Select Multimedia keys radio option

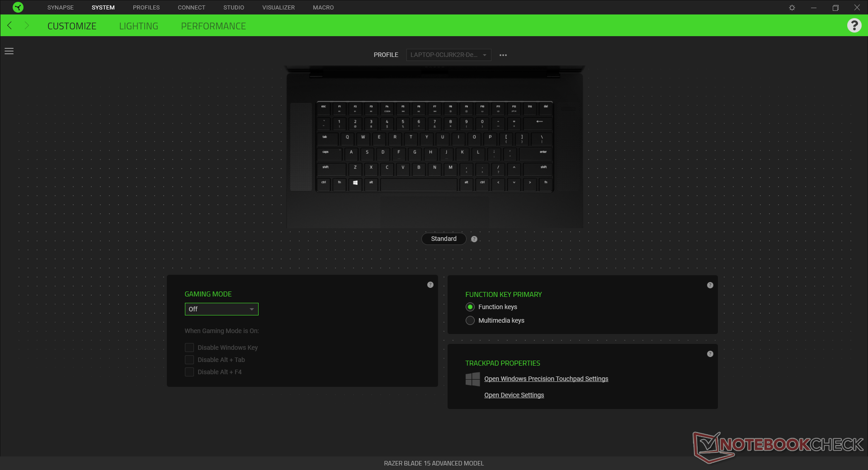tap(470, 320)
